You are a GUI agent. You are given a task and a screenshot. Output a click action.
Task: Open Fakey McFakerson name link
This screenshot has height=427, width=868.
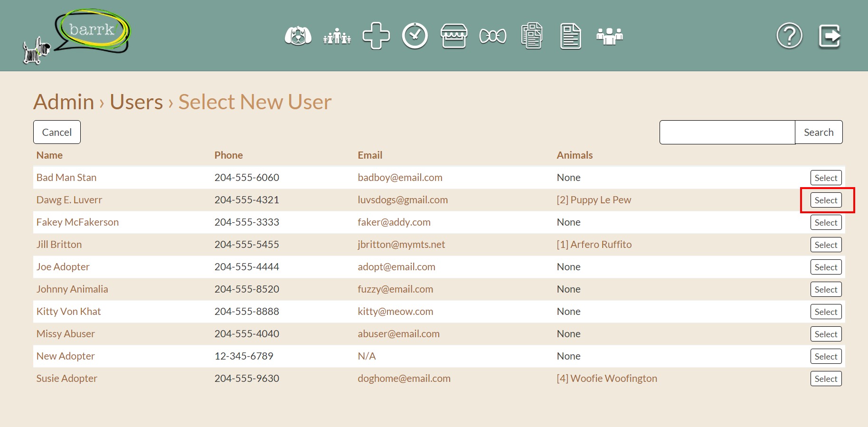pos(77,222)
